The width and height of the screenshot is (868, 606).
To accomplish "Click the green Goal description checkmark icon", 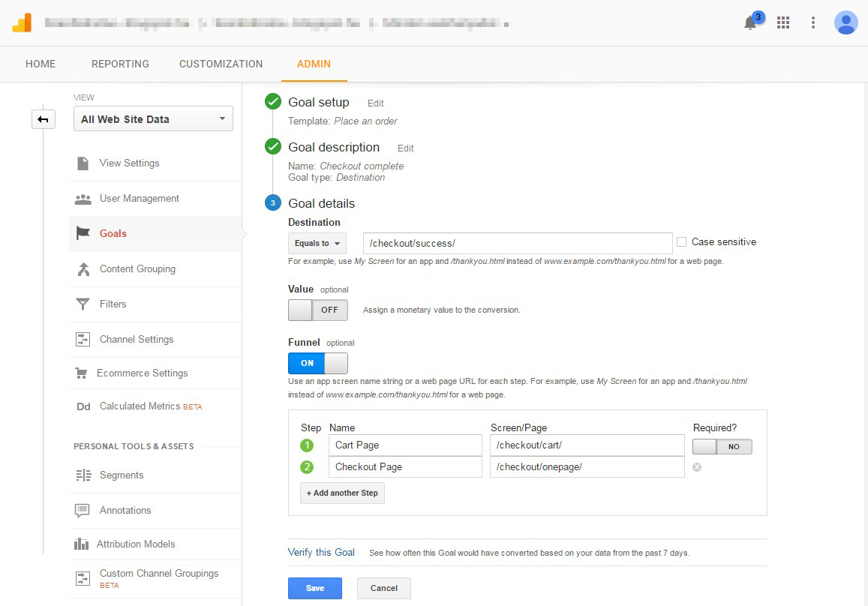I will click(x=273, y=147).
